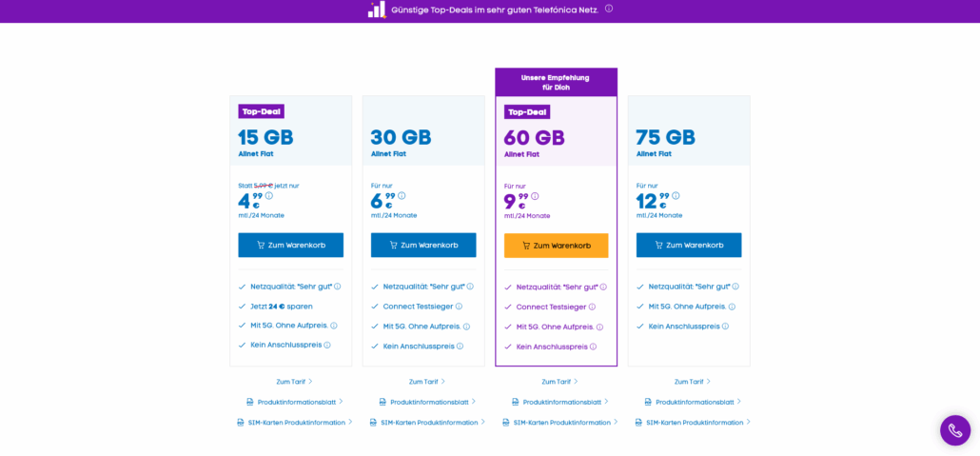Open Produktinformationsblatt for 60 GB tariff
This screenshot has width=980, height=456.
pos(560,402)
